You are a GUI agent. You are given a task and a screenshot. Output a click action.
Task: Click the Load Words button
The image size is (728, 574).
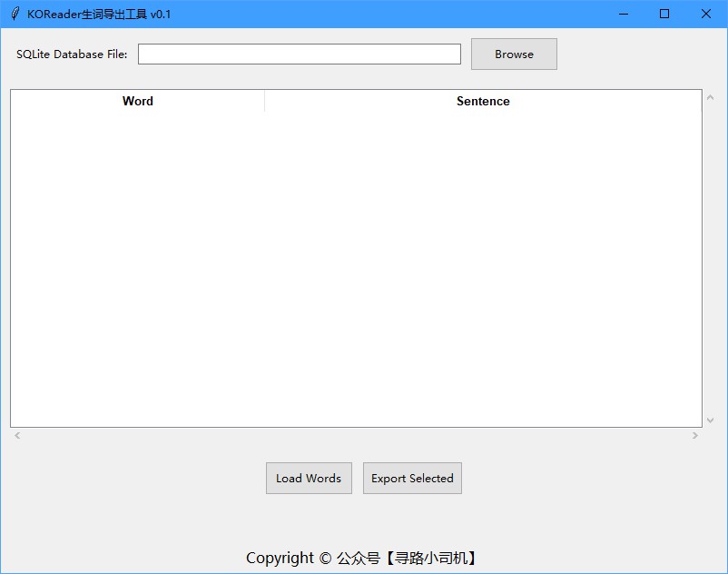[309, 478]
